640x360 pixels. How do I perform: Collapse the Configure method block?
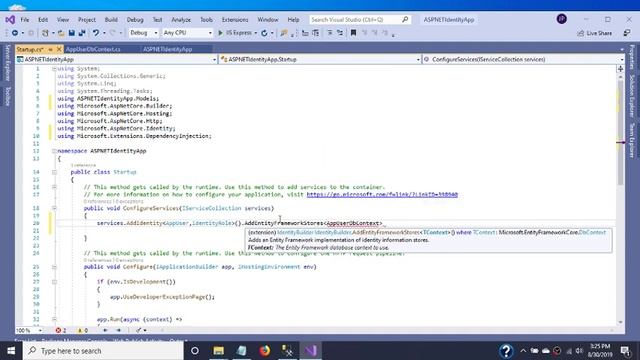tap(54, 267)
